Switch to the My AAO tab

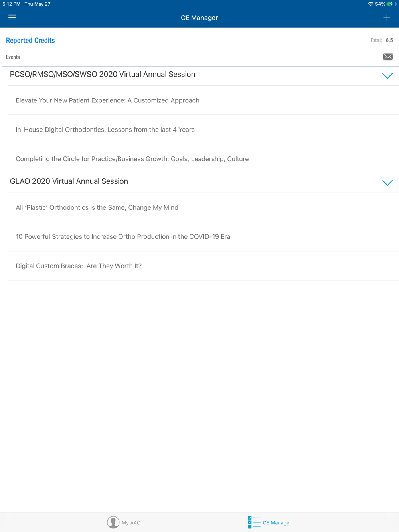(x=131, y=522)
